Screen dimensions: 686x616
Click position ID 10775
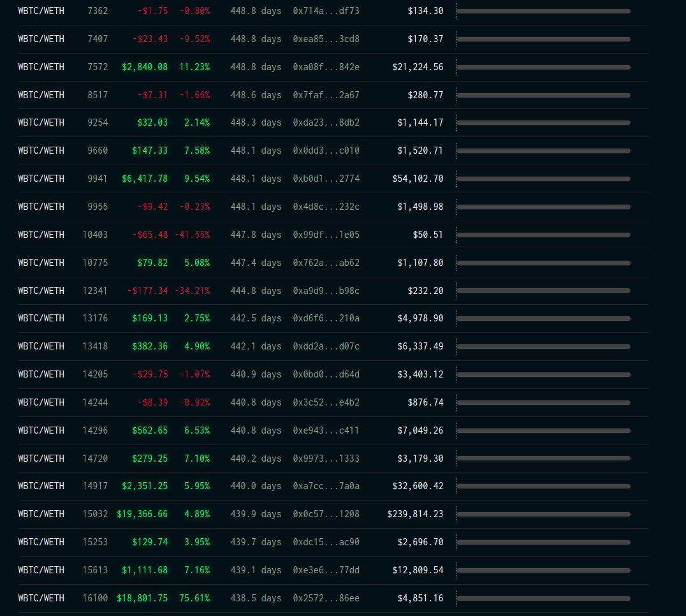pos(95,263)
